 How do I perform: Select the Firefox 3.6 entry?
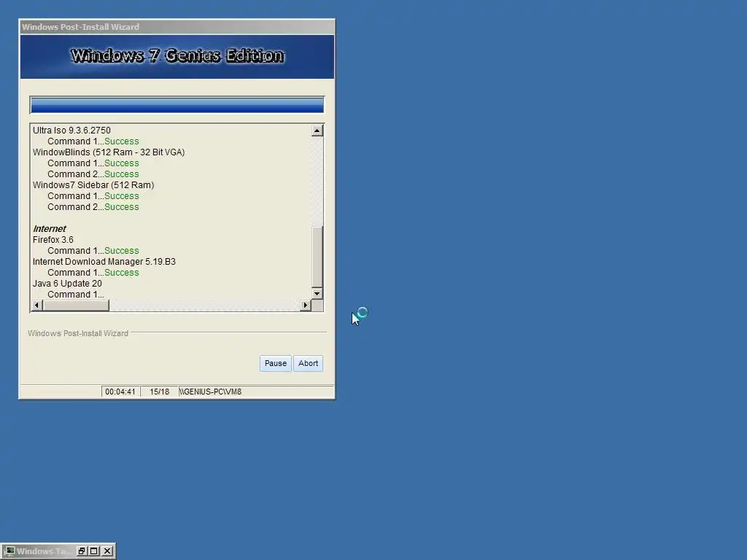click(53, 240)
